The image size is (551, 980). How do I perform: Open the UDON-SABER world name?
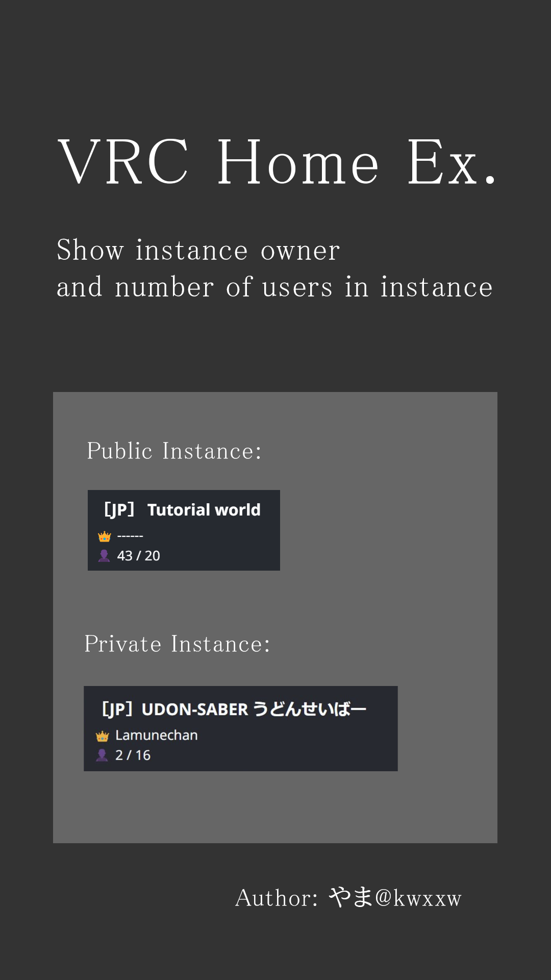pos(195,709)
